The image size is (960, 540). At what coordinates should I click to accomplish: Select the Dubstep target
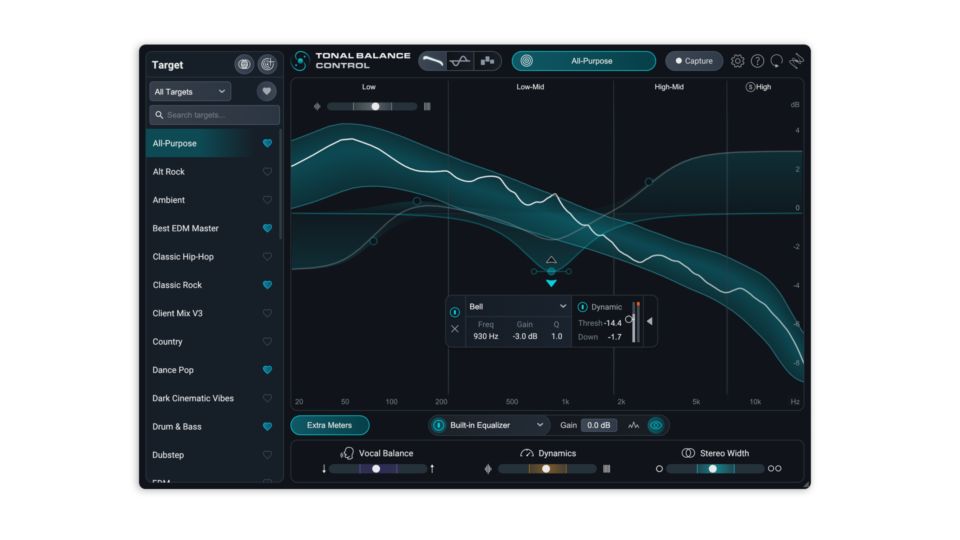pyautogui.click(x=212, y=455)
